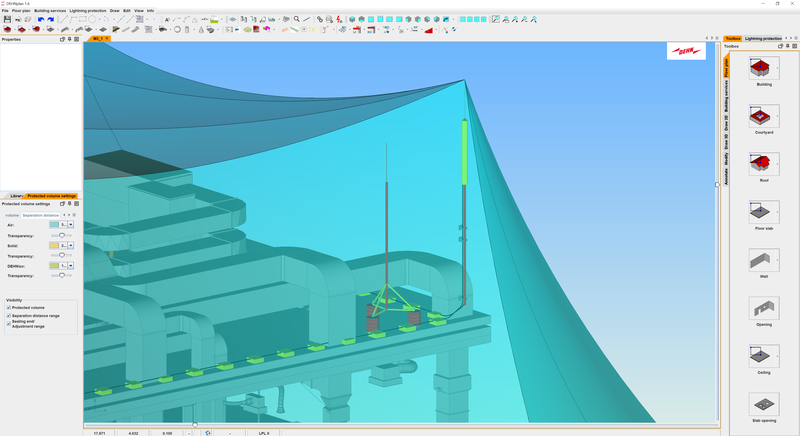Select the magnifier zoom tool
This screenshot has height=436, width=800.
[297, 19]
